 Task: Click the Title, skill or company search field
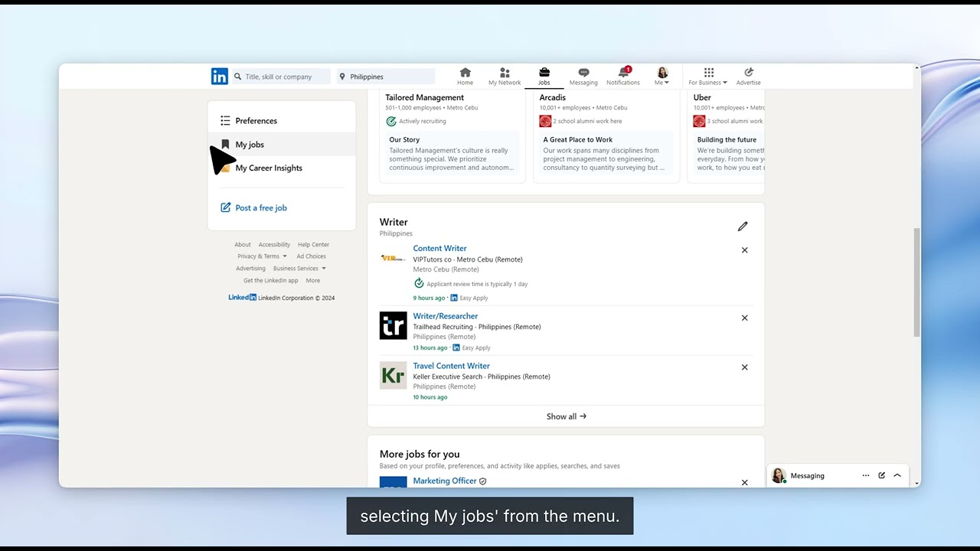pos(281,77)
